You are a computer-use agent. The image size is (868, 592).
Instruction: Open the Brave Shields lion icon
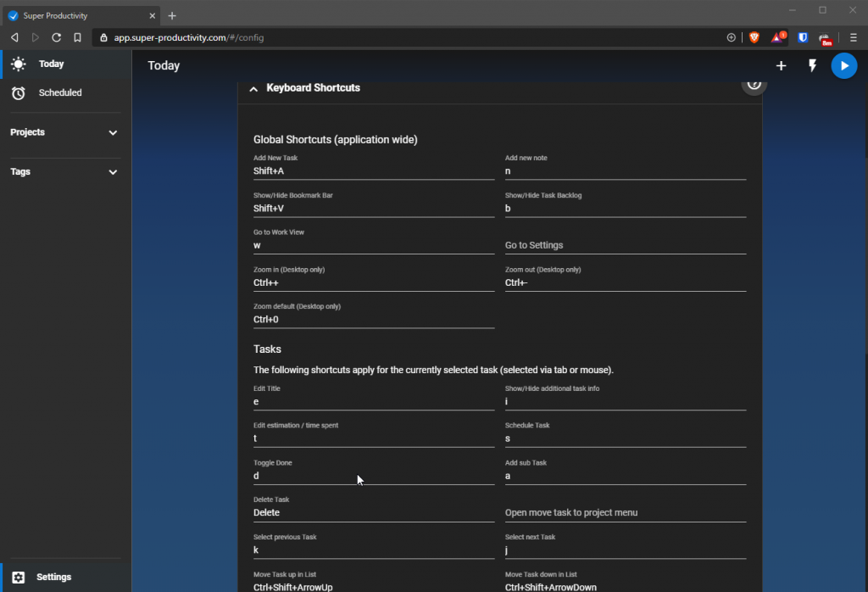pyautogui.click(x=754, y=37)
